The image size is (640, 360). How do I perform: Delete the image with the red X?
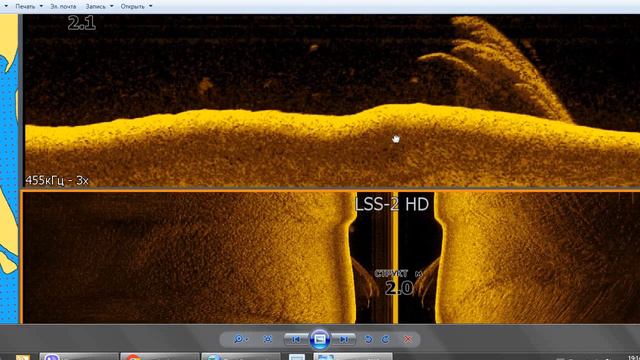[x=407, y=339]
